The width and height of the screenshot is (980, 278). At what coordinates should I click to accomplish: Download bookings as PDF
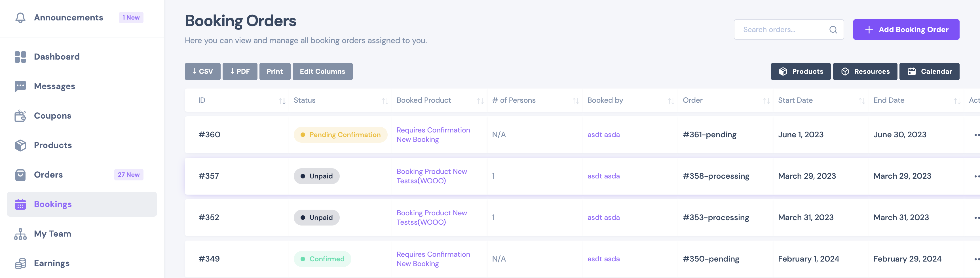tap(240, 71)
